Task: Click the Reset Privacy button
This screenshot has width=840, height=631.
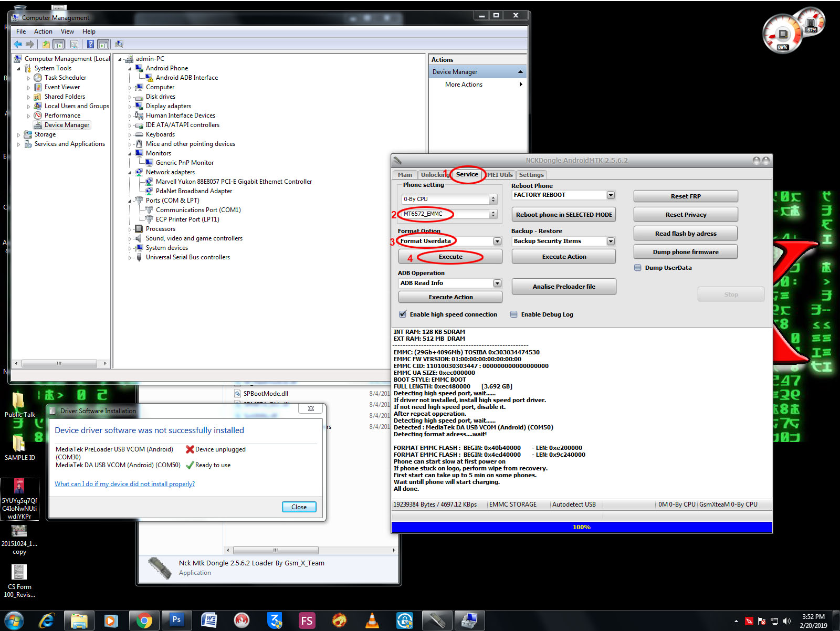Action: pos(686,215)
